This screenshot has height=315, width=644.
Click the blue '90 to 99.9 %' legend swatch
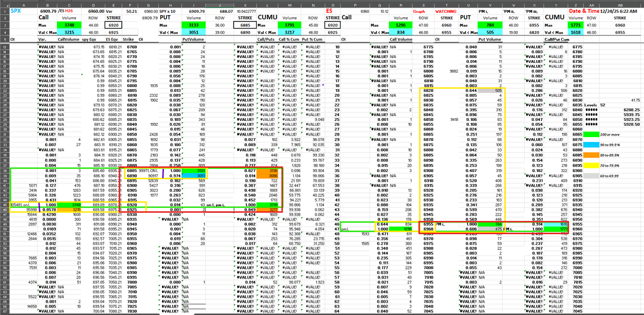(590, 145)
